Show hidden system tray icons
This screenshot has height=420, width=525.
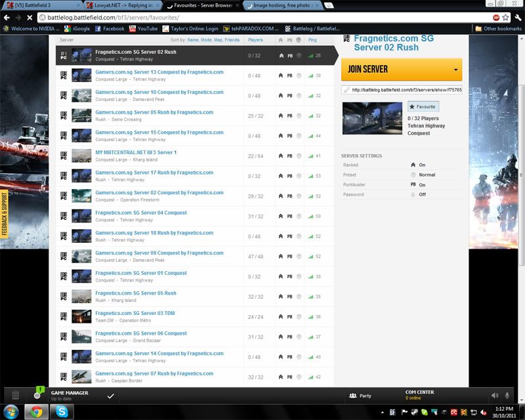383,412
